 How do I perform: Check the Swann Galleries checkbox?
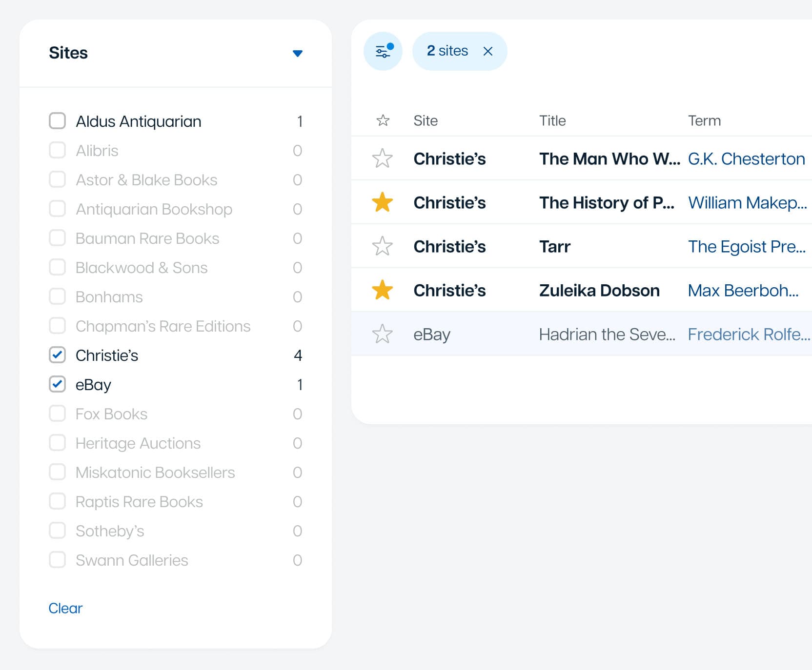tap(58, 560)
